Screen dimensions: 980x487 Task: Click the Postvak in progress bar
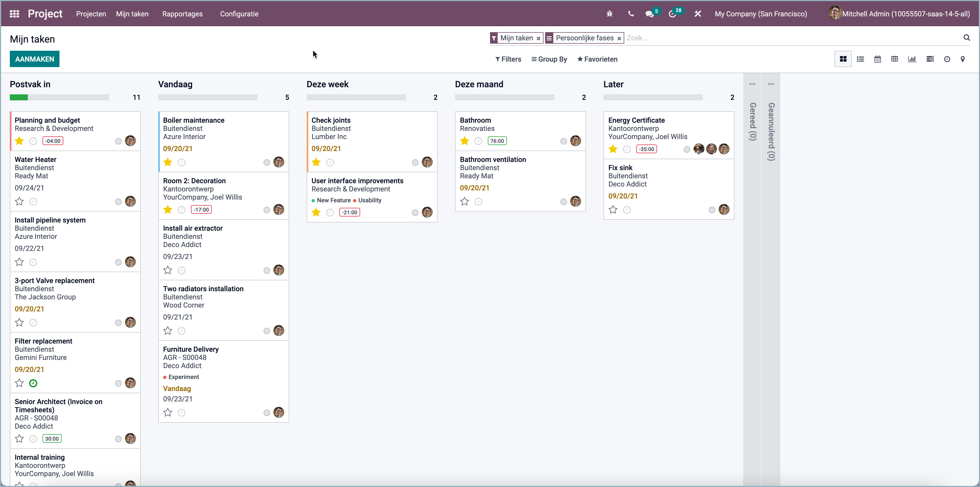(59, 97)
